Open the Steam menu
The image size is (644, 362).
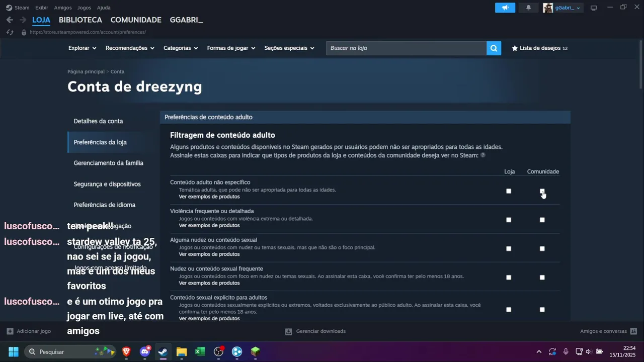point(22,8)
